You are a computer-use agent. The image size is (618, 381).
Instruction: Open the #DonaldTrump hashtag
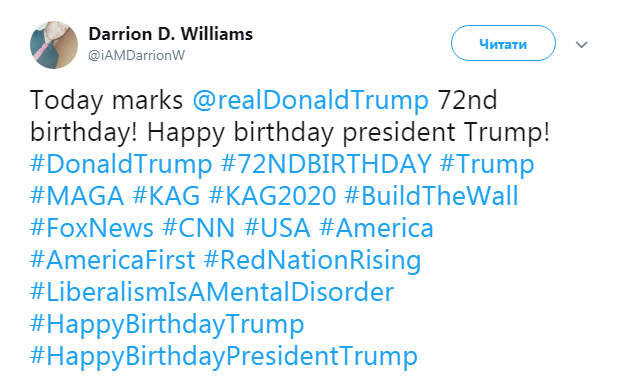[x=121, y=164]
